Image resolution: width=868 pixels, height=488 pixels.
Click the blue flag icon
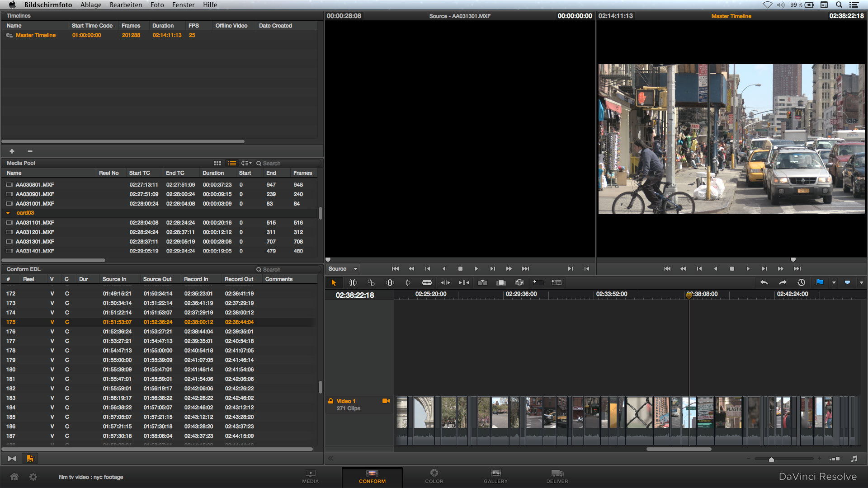820,282
